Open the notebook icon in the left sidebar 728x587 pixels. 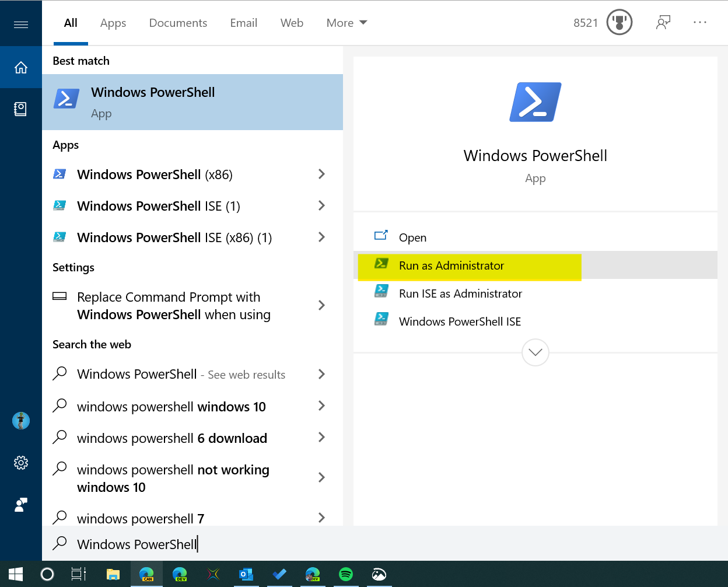[20, 109]
